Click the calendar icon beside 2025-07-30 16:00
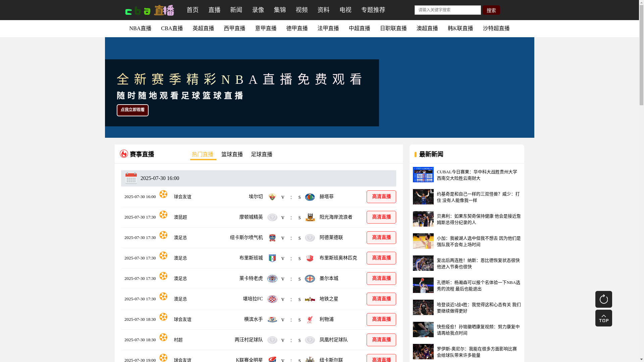Screen dimensions: 644x362 (x=131, y=178)
